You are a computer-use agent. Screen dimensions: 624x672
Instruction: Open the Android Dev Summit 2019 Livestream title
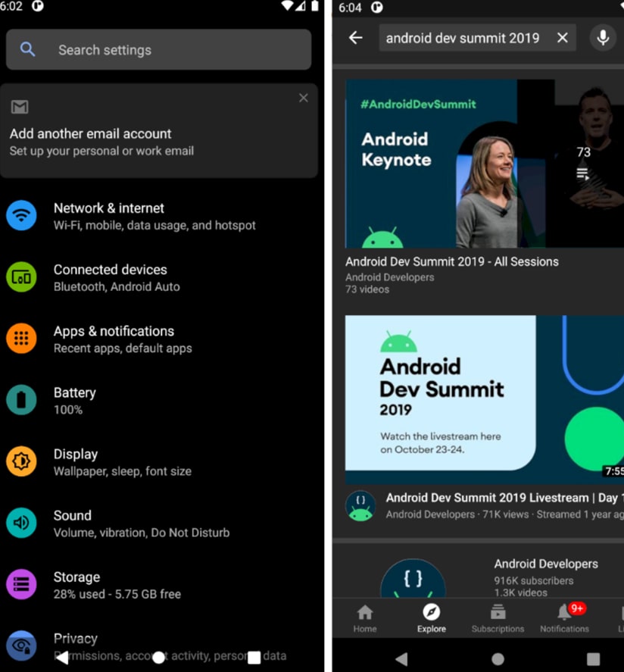click(504, 498)
